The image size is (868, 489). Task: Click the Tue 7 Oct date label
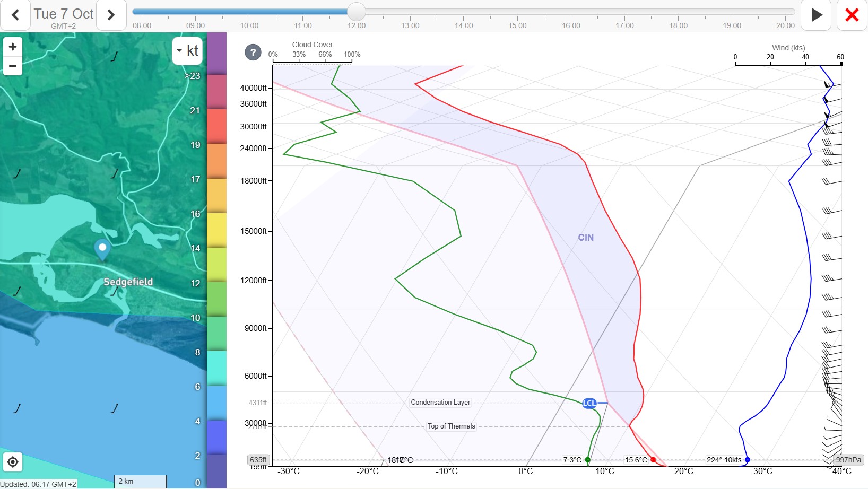pos(64,14)
